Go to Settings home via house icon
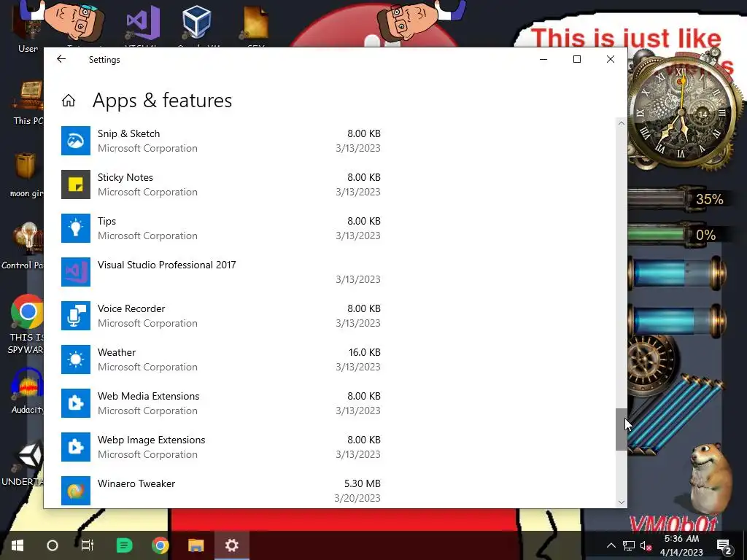 (x=69, y=101)
